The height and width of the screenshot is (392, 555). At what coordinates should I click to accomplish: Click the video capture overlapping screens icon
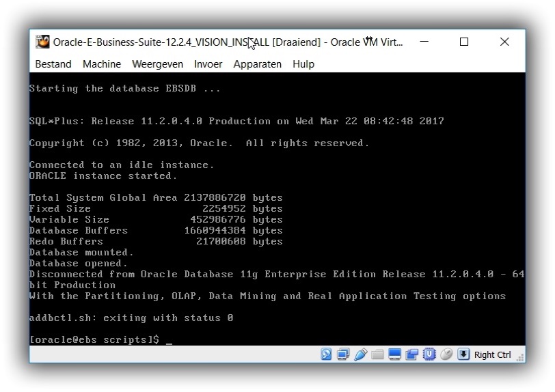(411, 354)
